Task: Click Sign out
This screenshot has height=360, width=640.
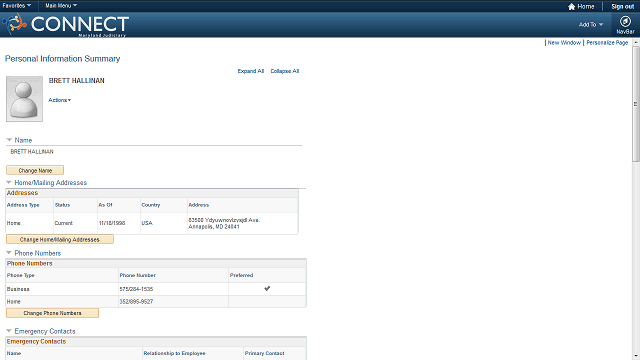Action: 622,7
